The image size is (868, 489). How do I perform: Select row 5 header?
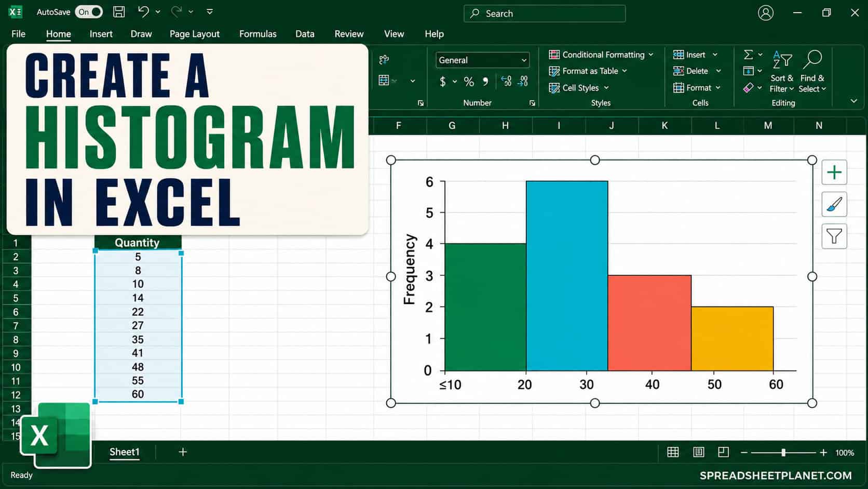(x=16, y=298)
